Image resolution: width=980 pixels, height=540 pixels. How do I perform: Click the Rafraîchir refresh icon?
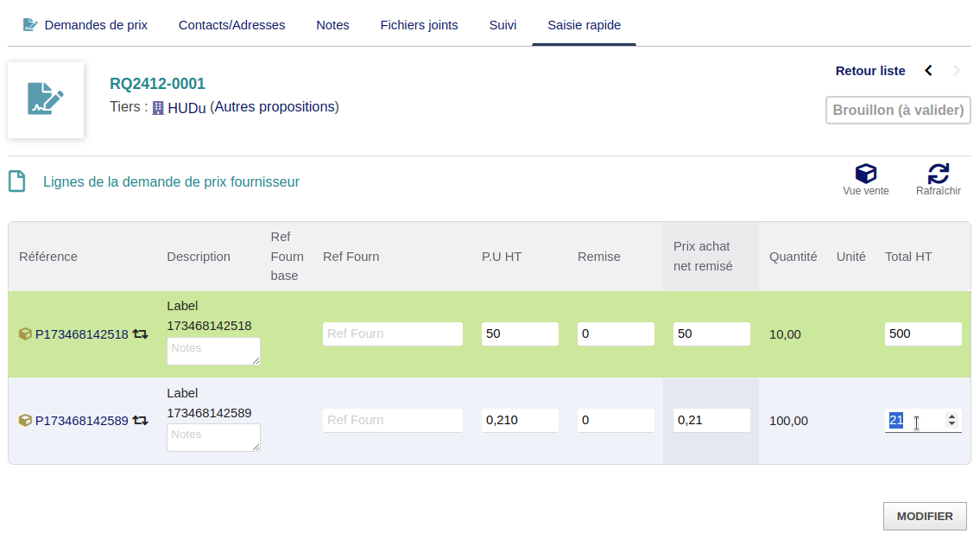tap(938, 174)
